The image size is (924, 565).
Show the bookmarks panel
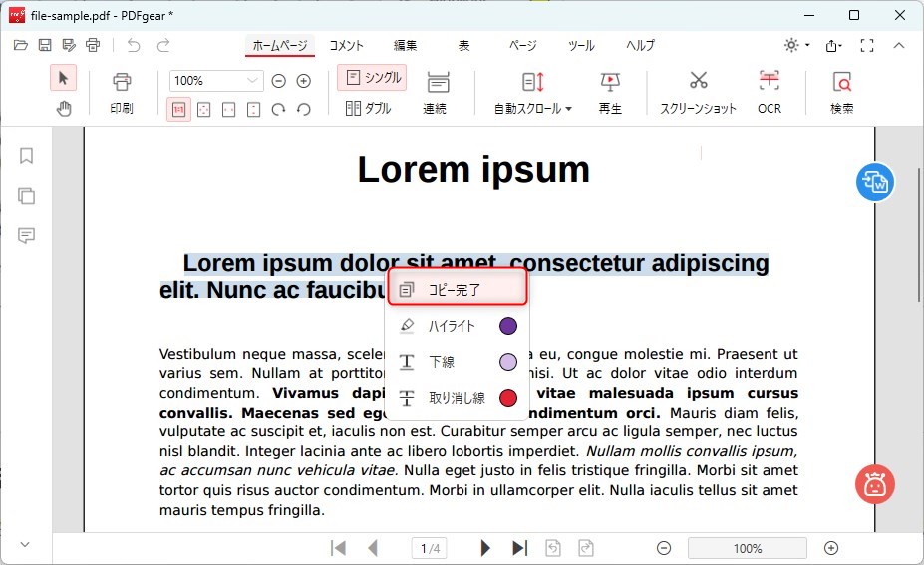pyautogui.click(x=27, y=156)
